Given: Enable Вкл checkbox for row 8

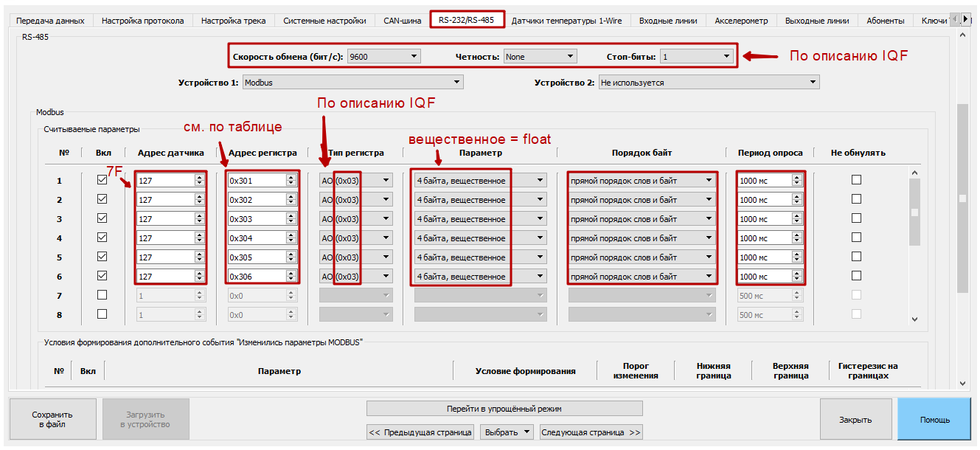Looking at the screenshot, I should tap(102, 314).
